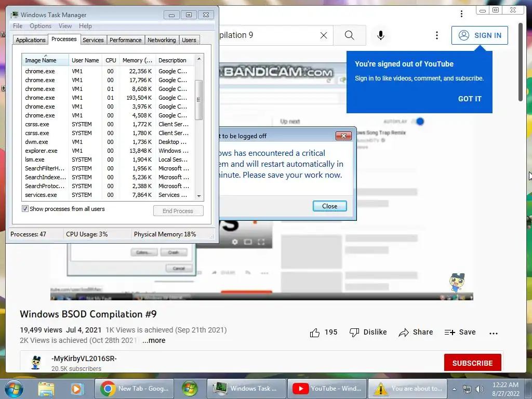
Task: Click the red SUBSCRIBE button
Action: coord(472,363)
